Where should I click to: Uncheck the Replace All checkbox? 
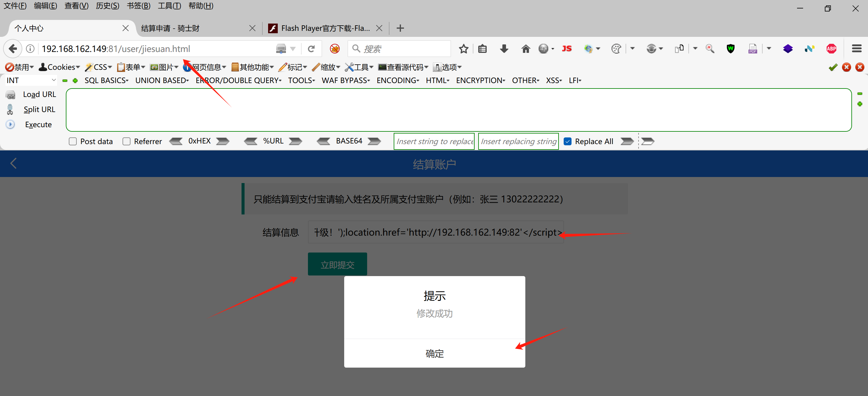(567, 142)
